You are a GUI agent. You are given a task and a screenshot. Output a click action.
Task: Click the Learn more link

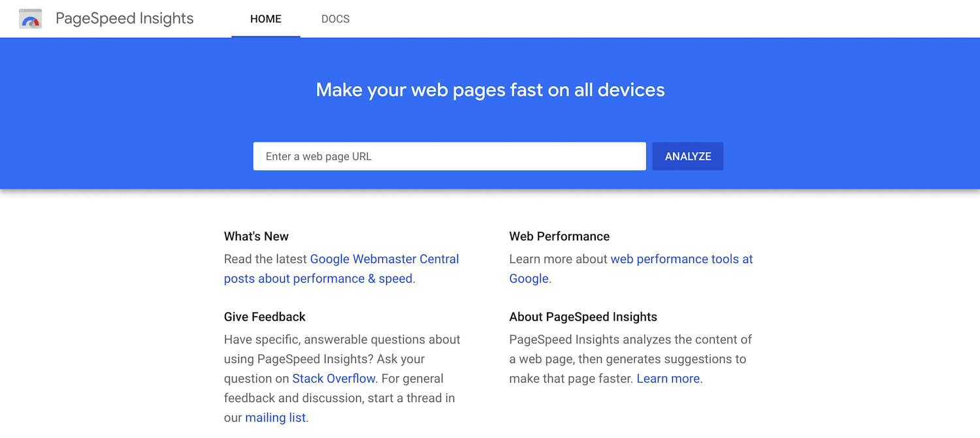(x=668, y=379)
